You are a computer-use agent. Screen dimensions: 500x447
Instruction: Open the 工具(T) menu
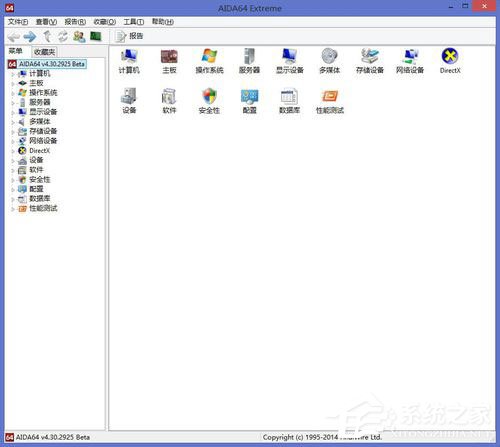(x=134, y=22)
